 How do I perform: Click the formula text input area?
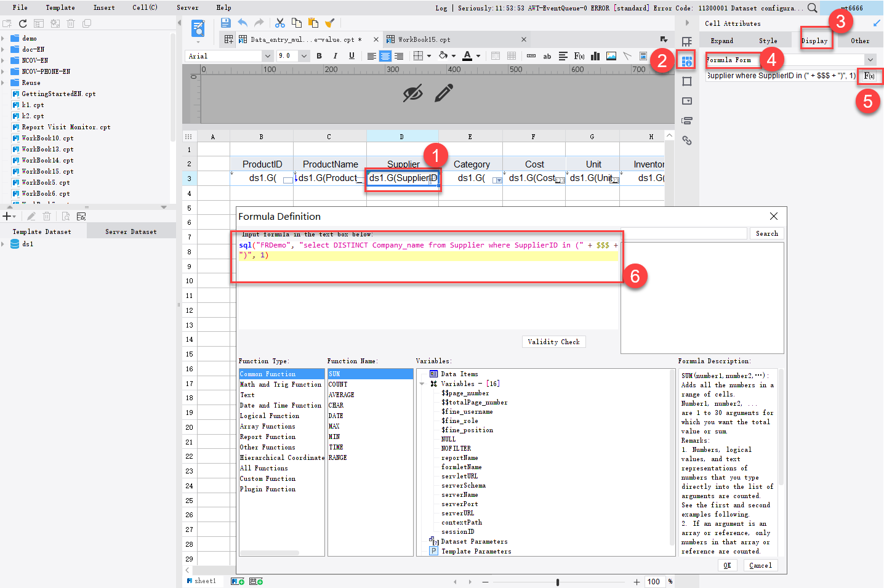pyautogui.click(x=428, y=283)
